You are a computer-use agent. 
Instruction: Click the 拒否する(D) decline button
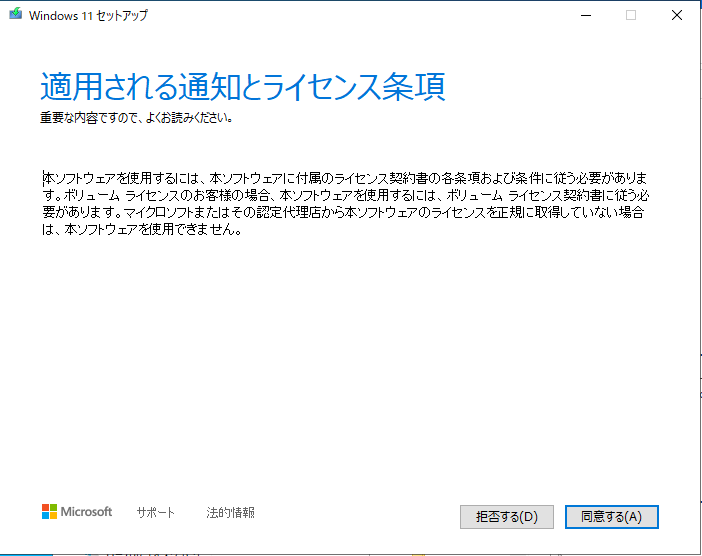point(507,517)
